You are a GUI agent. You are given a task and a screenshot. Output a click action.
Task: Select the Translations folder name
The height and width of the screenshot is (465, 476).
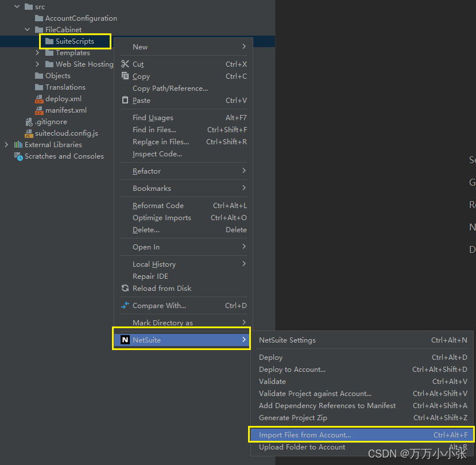65,87
